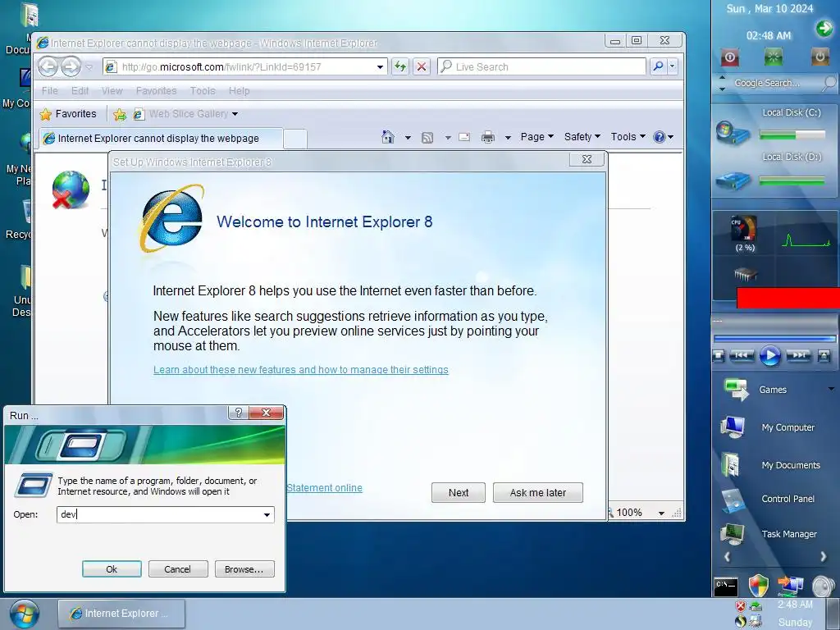This screenshot has width=840, height=630.
Task: Open the Task Manager sidebar shortcut
Action: coord(769,534)
